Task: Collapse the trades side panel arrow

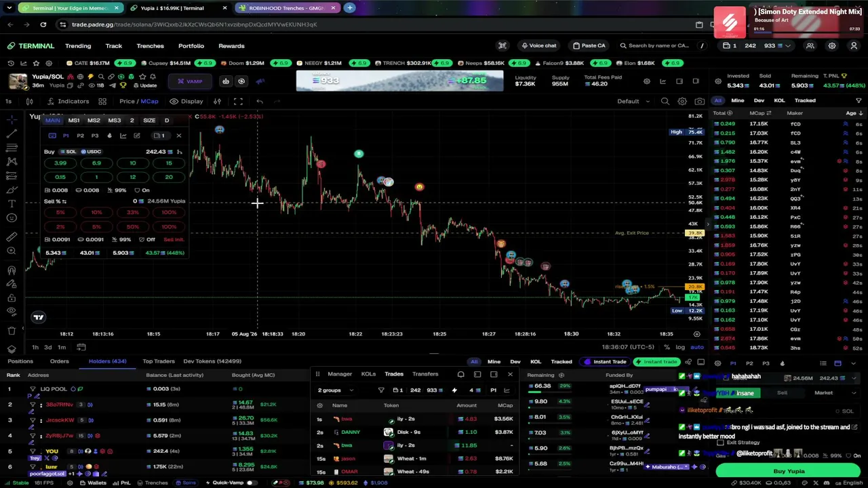Action: [707, 224]
